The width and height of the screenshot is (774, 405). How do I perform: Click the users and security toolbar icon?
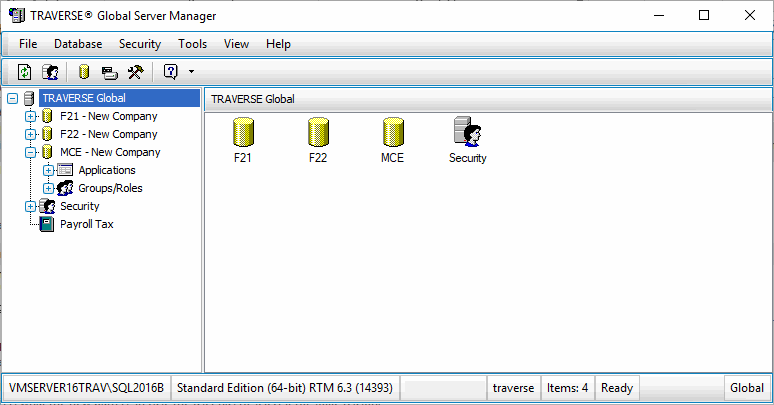coord(50,72)
